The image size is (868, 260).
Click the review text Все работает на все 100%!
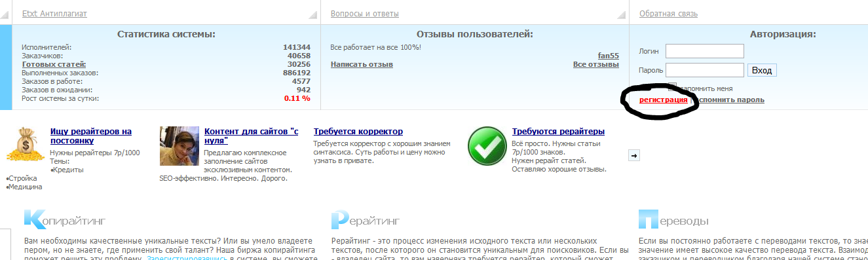tap(376, 47)
